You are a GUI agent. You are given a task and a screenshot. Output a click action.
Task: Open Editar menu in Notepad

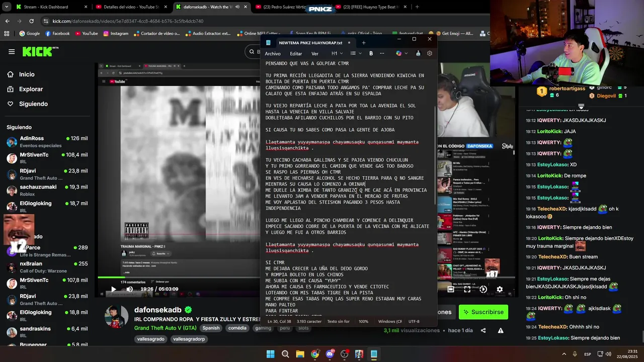(296, 54)
